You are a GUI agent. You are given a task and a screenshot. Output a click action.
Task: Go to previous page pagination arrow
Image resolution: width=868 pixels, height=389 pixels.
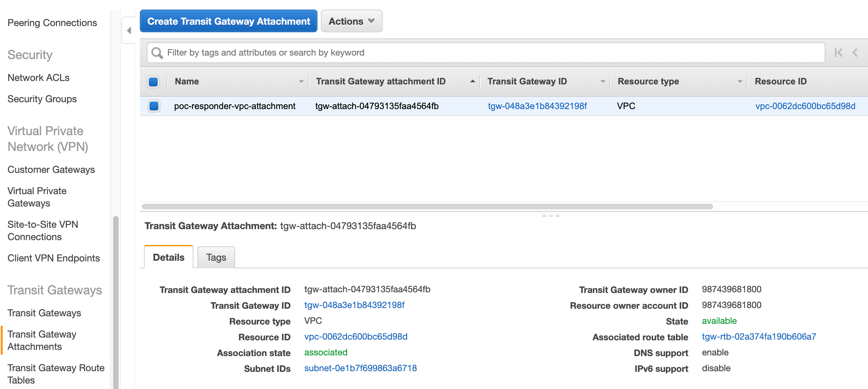pos(855,52)
